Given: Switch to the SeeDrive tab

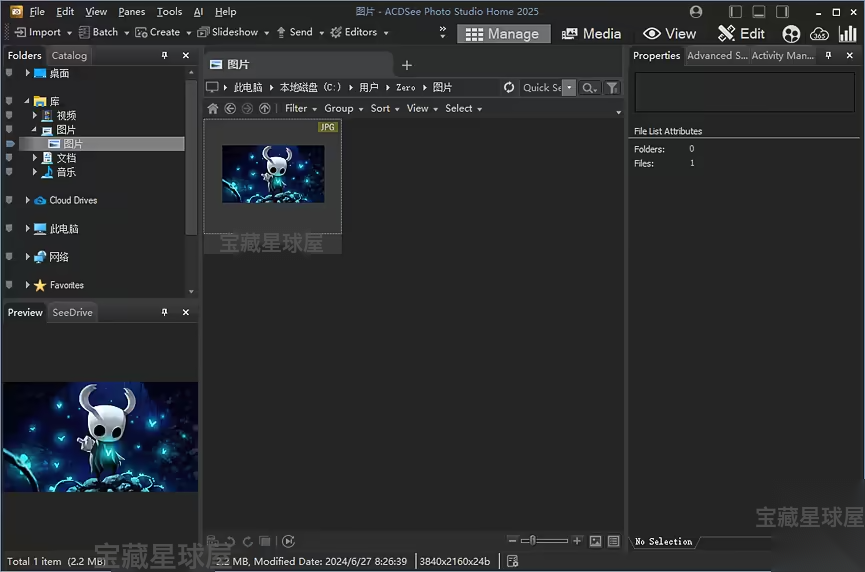Looking at the screenshot, I should pos(72,313).
